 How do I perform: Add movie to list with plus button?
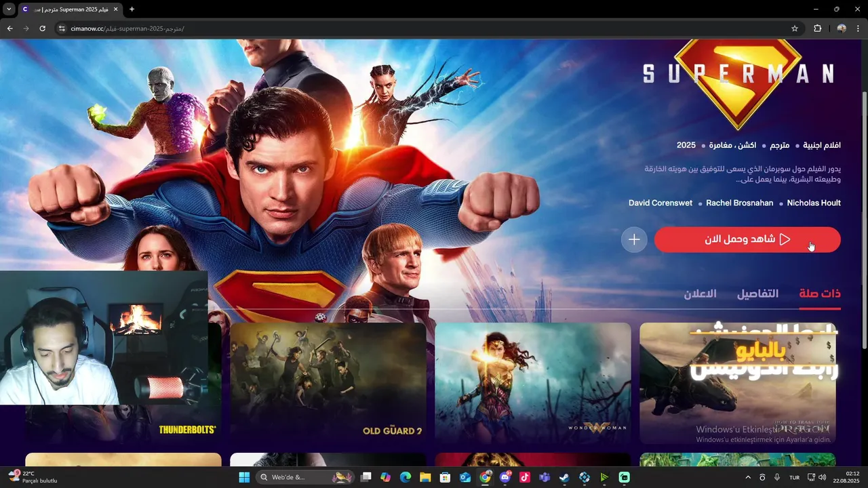(x=634, y=239)
